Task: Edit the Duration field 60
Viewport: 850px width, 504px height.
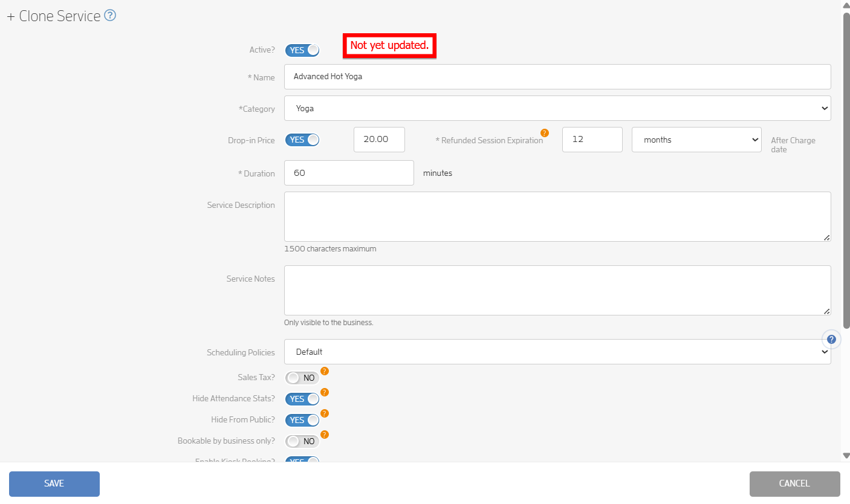Action: pyautogui.click(x=349, y=173)
